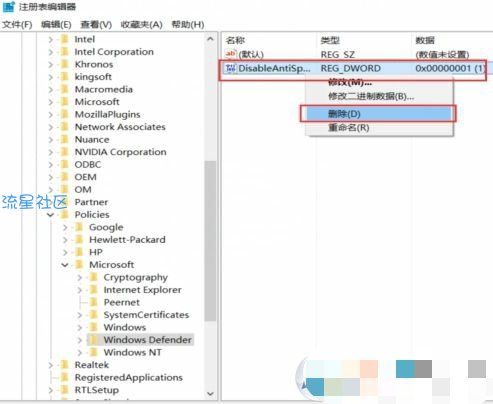Click the DisableAntiSpyware DWORD value icon
Image resolution: width=493 pixels, height=404 pixels.
coord(231,68)
